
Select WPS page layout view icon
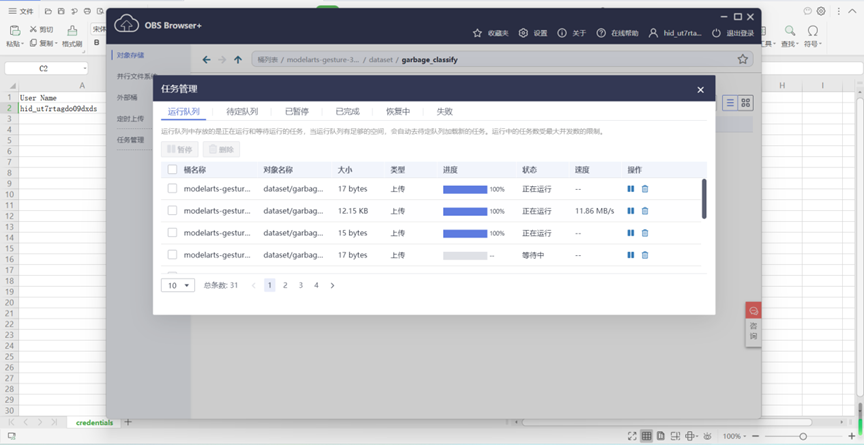[660, 436]
